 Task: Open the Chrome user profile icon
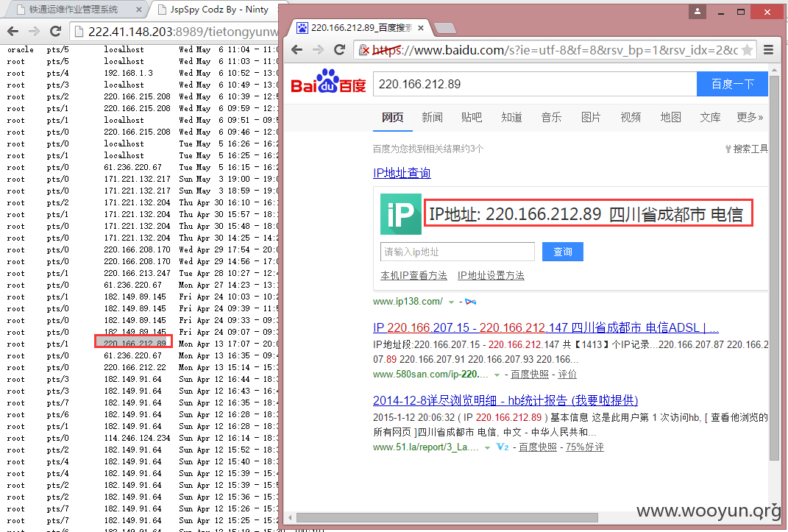click(696, 12)
